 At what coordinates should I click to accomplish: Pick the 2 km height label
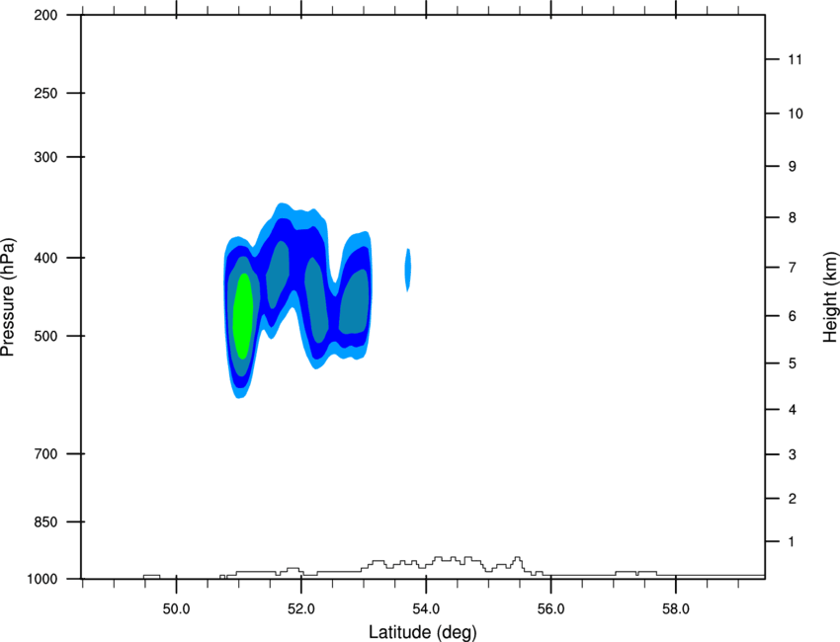(792, 499)
